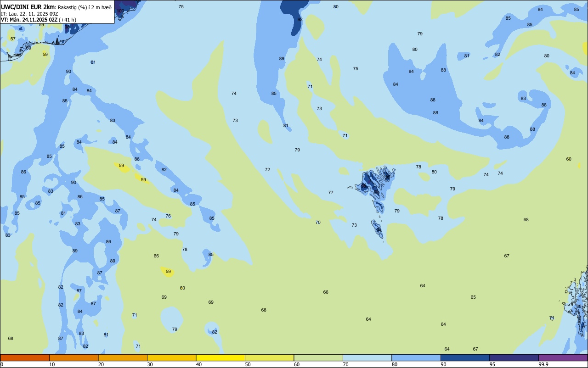
Task: Pick the purple legend swatch above 99.9
Action: [x=563, y=357]
